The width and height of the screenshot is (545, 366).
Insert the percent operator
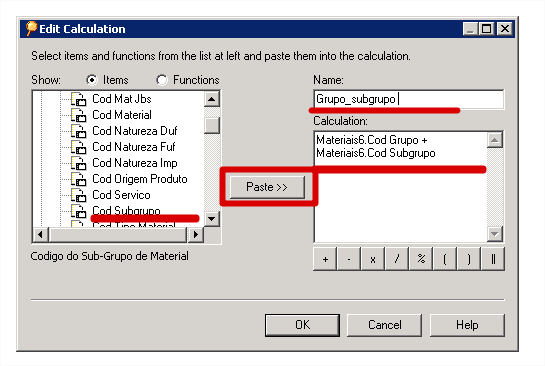(421, 259)
